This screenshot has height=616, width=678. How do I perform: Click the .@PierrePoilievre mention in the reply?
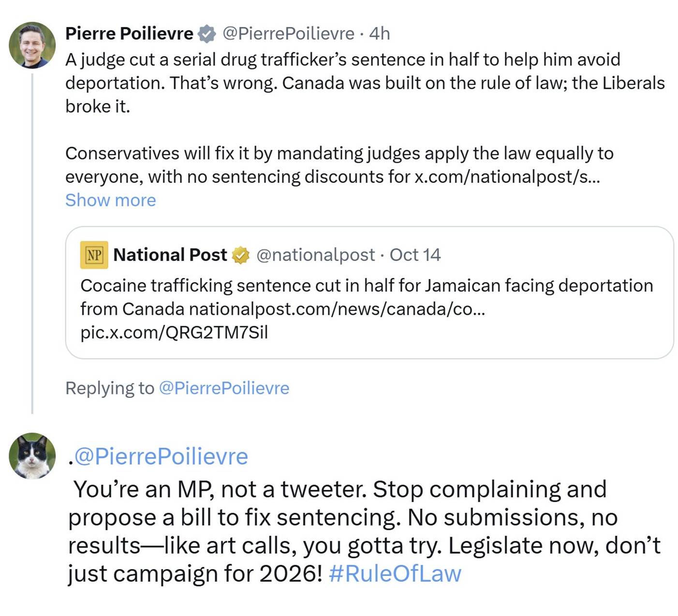point(160,456)
